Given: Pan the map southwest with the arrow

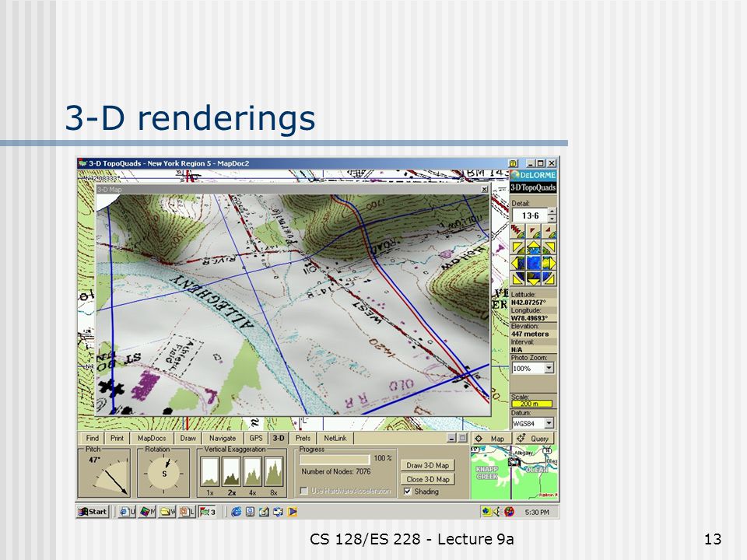Looking at the screenshot, I should (518, 278).
